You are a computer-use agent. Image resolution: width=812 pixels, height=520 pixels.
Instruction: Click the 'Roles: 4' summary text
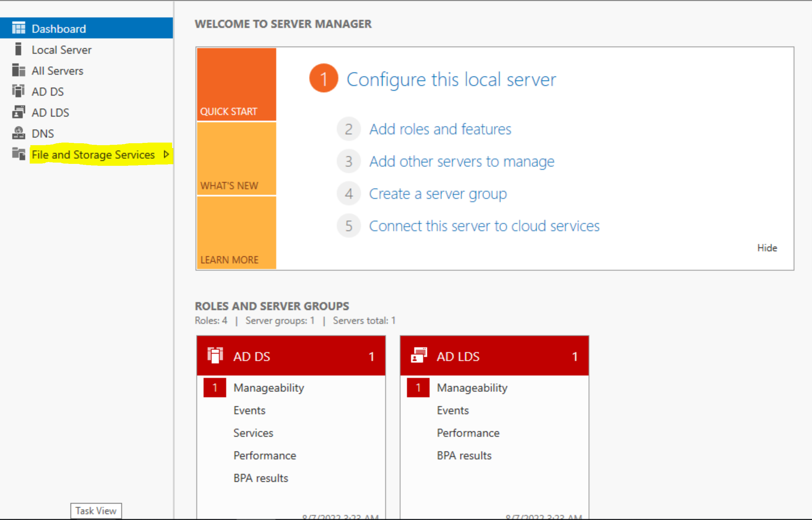(x=211, y=320)
